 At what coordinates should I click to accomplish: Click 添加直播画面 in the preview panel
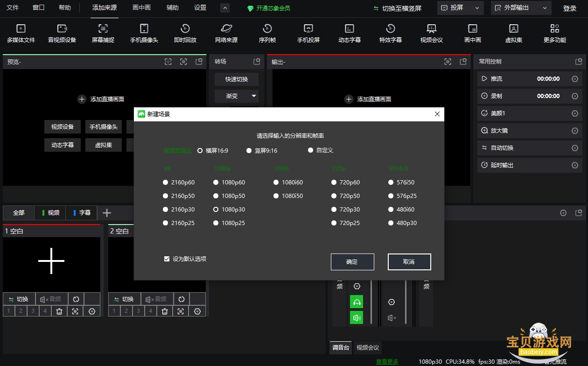pos(101,99)
